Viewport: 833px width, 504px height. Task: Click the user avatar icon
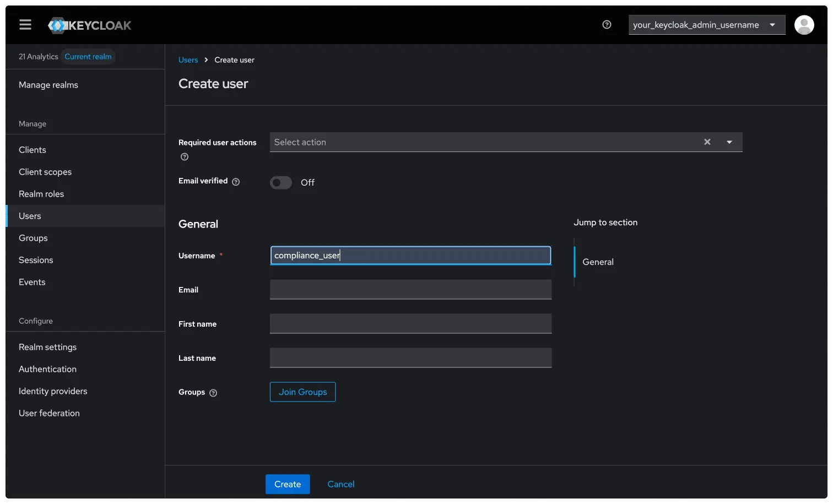pyautogui.click(x=804, y=24)
